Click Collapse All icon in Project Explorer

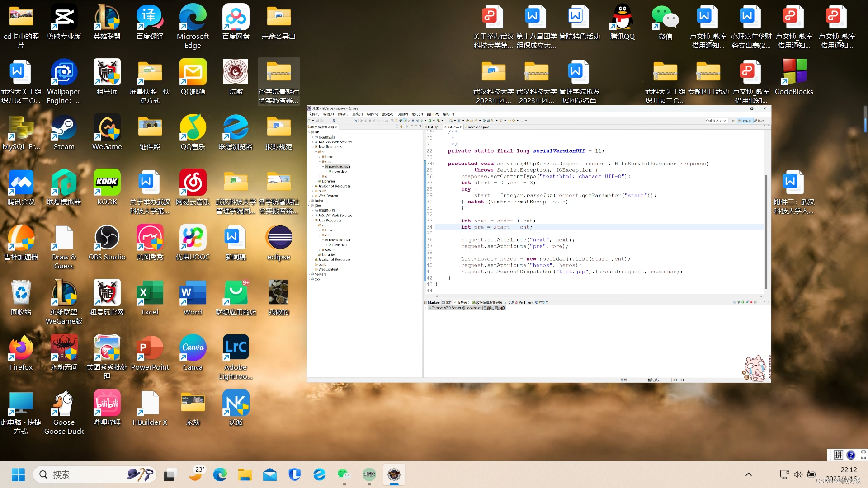point(397,127)
